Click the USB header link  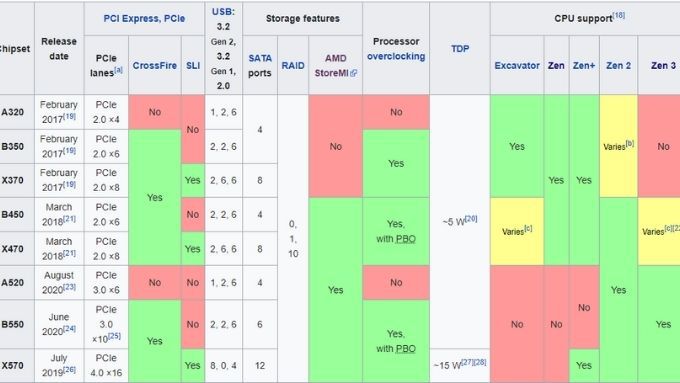tap(223, 12)
